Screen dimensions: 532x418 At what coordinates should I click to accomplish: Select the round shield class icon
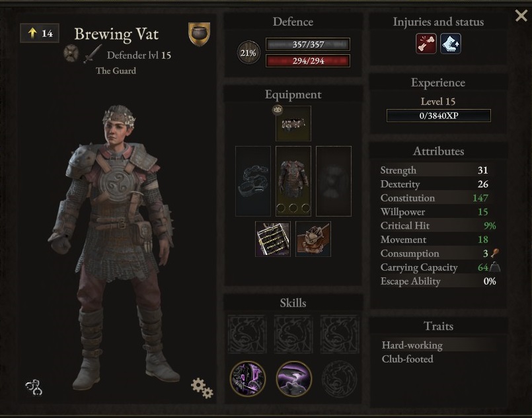[71, 53]
